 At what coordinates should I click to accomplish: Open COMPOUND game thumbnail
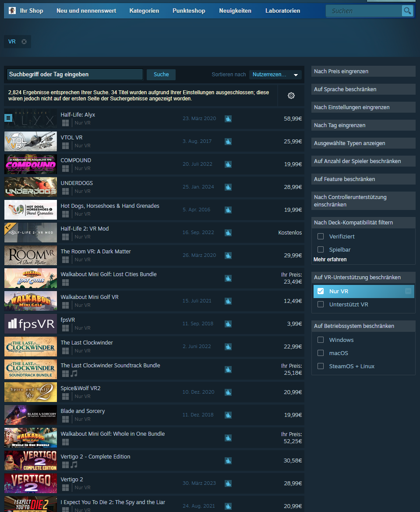point(31,164)
